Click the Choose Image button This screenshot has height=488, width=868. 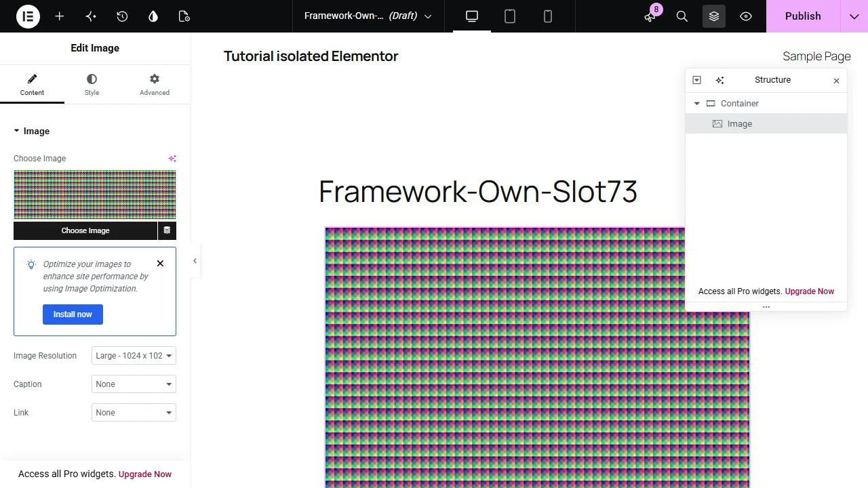[85, 230]
